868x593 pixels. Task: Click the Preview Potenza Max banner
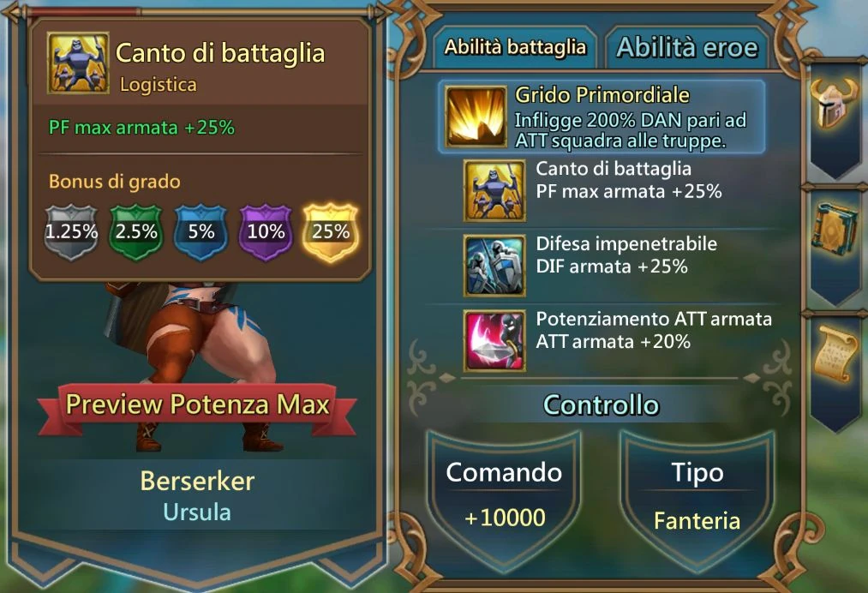(x=198, y=404)
